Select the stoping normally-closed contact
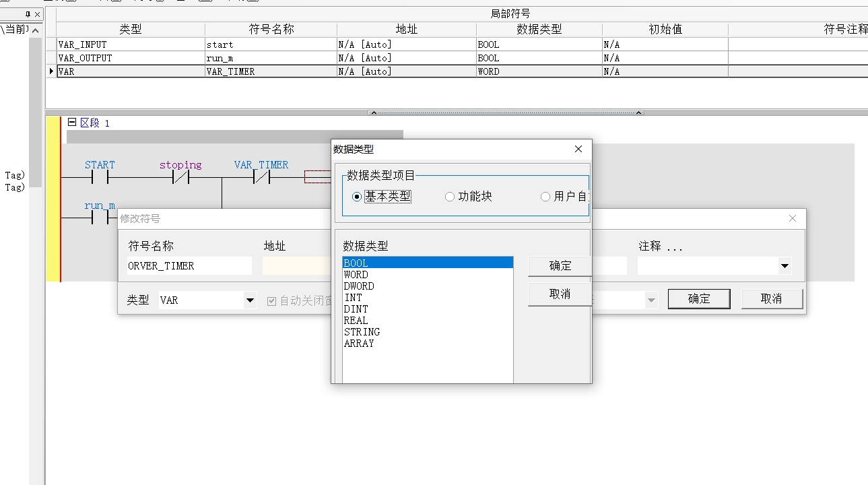Screen dimensions: 868x485 point(180,178)
